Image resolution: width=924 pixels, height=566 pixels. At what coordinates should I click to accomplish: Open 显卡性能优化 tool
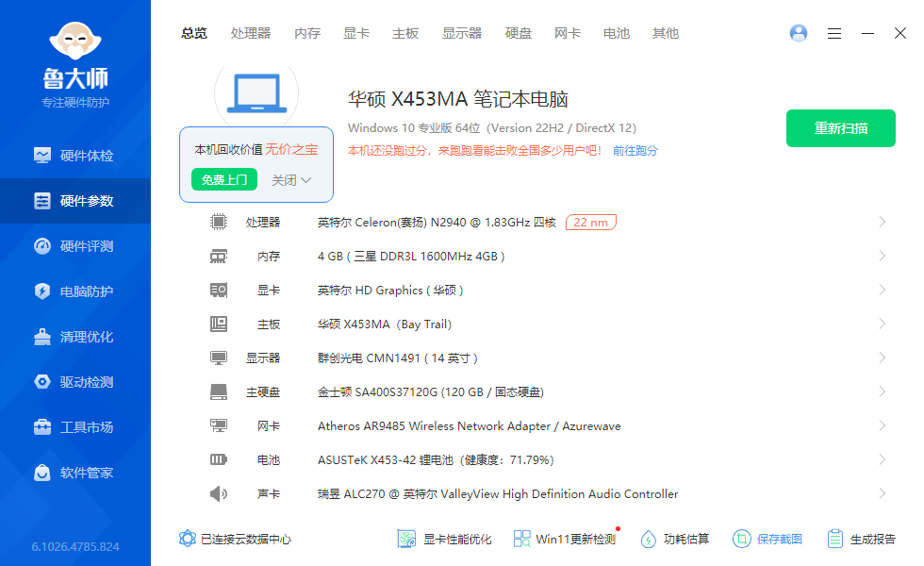coord(444,539)
